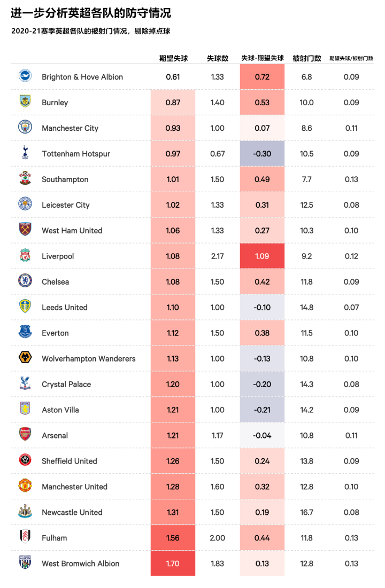Click West Bromwich Albion's red 1.70 cell
The image size is (385, 588).
pos(173,563)
